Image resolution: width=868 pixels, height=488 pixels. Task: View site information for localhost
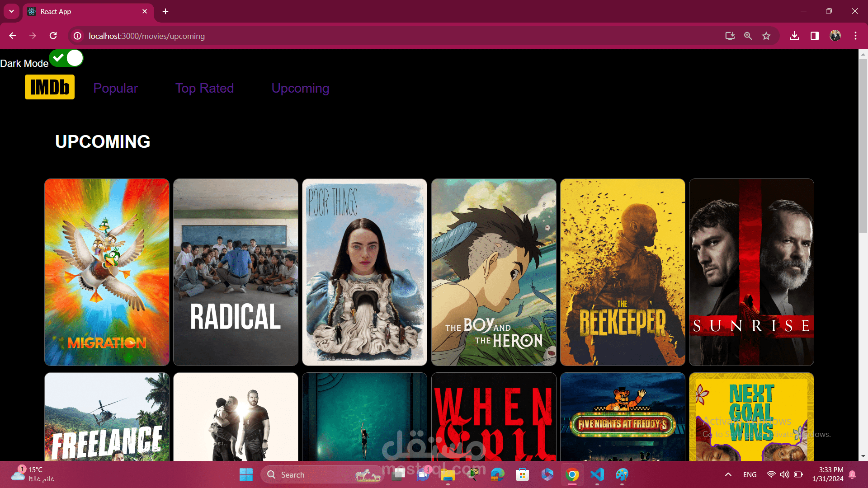pyautogui.click(x=78, y=36)
